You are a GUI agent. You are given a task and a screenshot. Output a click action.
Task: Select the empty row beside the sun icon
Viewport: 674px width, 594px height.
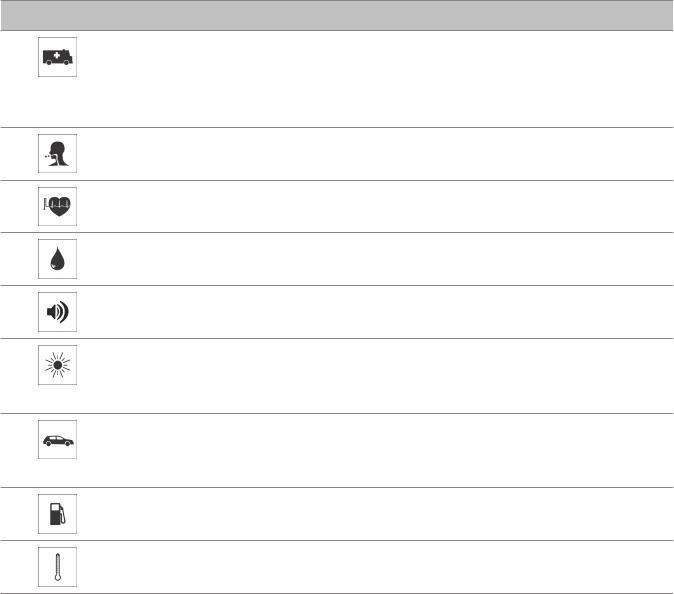pyautogui.click(x=370, y=376)
